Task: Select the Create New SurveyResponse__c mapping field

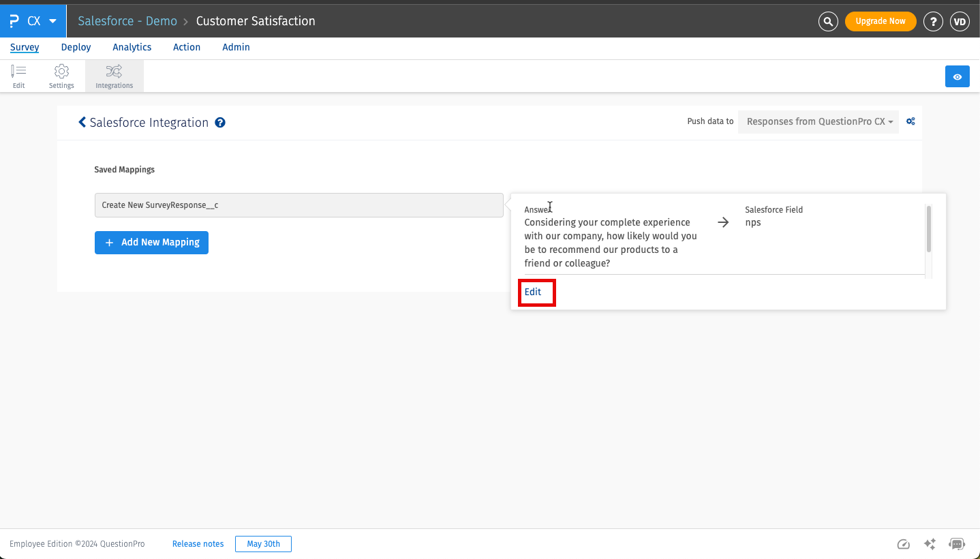Action: click(x=298, y=205)
